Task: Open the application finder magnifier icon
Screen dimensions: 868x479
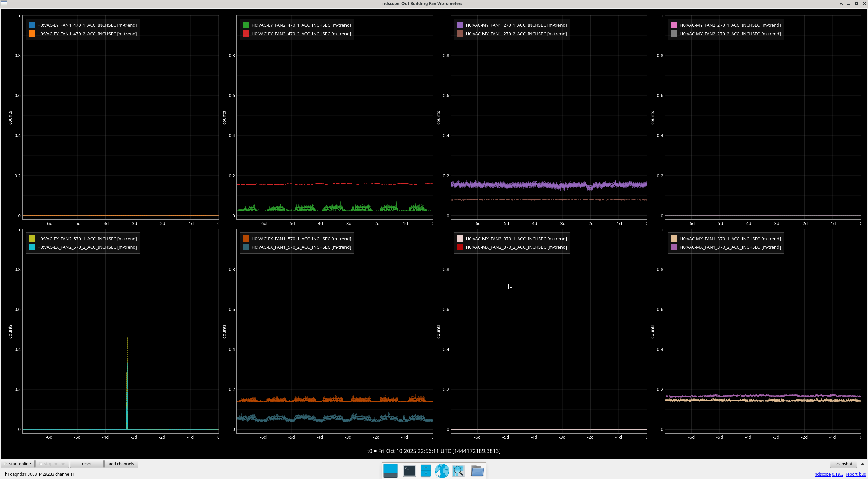Action: click(x=458, y=471)
